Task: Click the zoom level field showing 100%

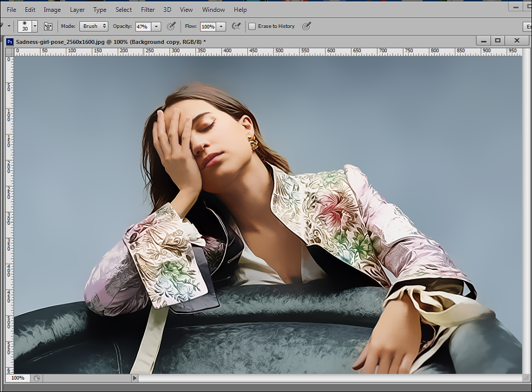Action: (17, 378)
